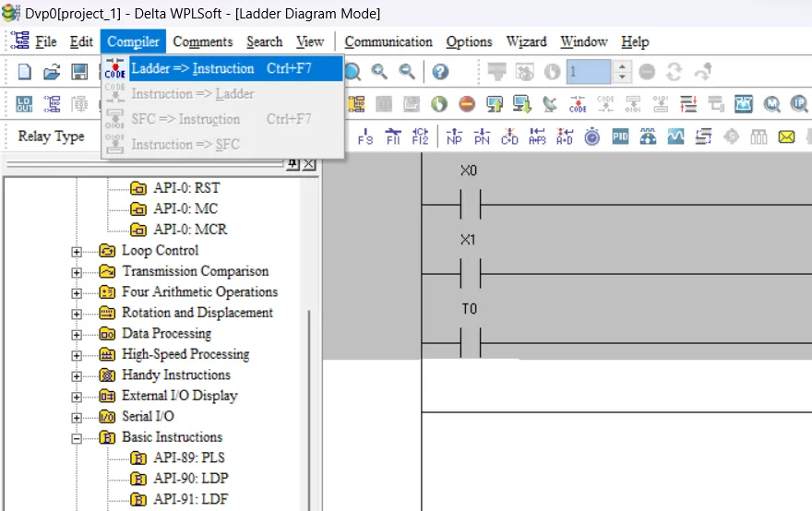
Task: Click the upload from PLC computer icon
Action: pos(495,104)
